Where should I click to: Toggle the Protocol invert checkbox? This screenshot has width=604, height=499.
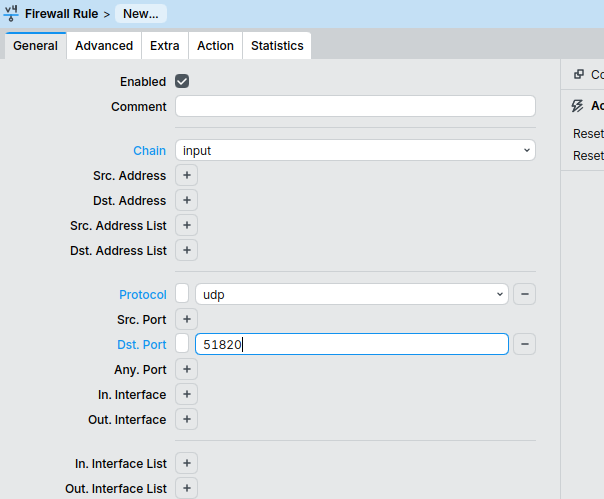182,294
